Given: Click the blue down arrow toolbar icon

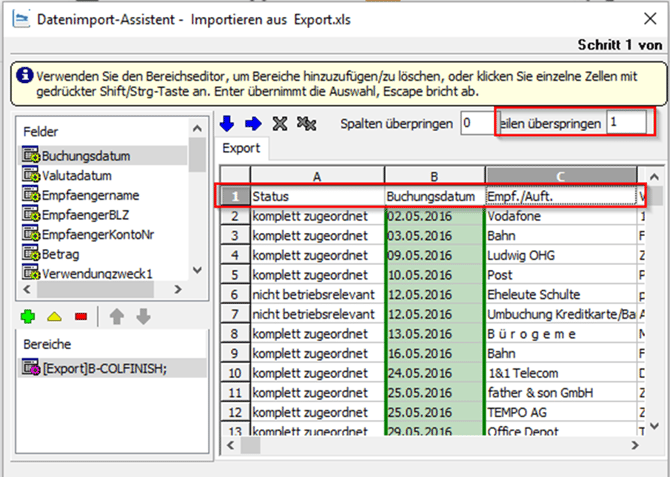Looking at the screenshot, I should [229, 123].
